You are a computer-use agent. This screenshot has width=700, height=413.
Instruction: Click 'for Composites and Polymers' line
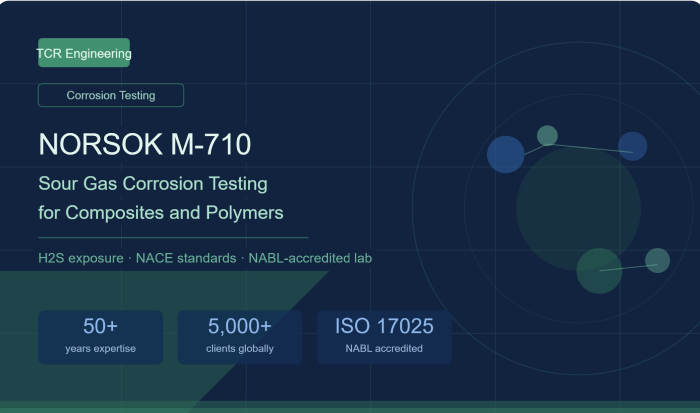tap(161, 213)
